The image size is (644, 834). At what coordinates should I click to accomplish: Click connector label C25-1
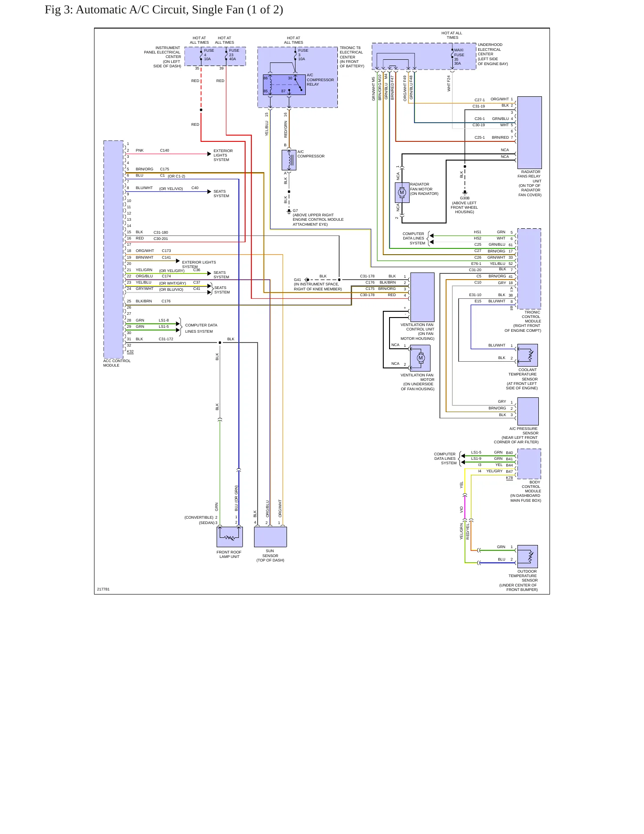(x=480, y=137)
